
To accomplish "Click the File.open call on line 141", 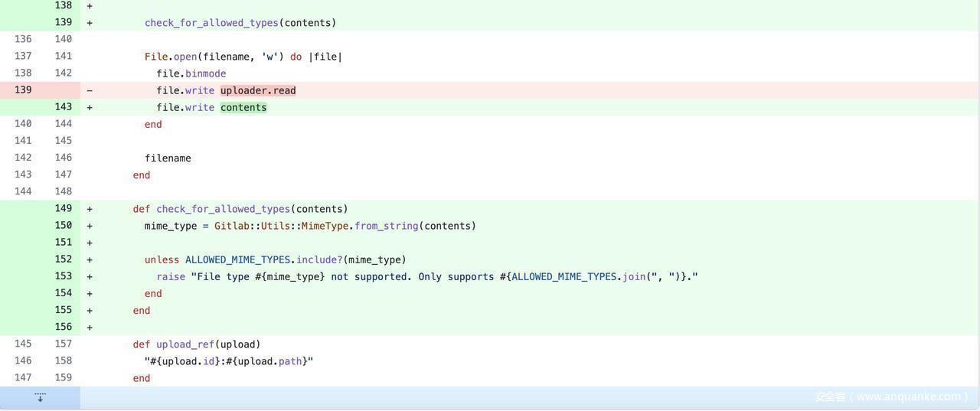I will [171, 57].
